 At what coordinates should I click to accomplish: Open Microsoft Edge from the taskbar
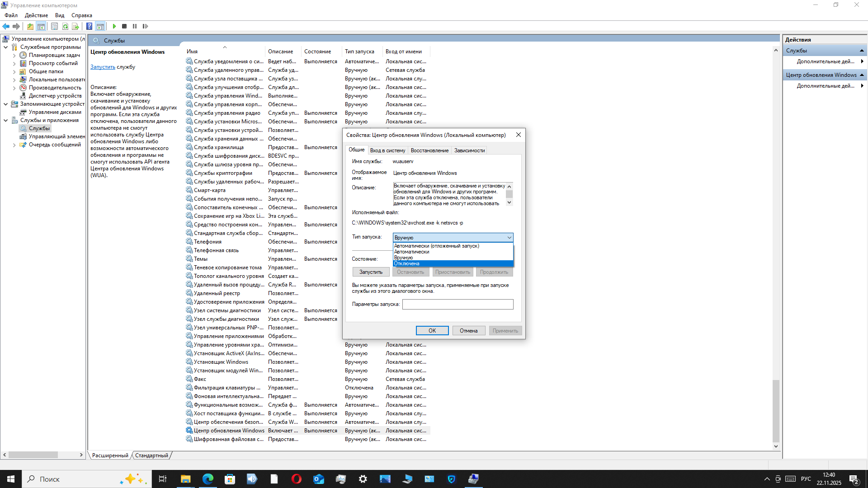208,479
